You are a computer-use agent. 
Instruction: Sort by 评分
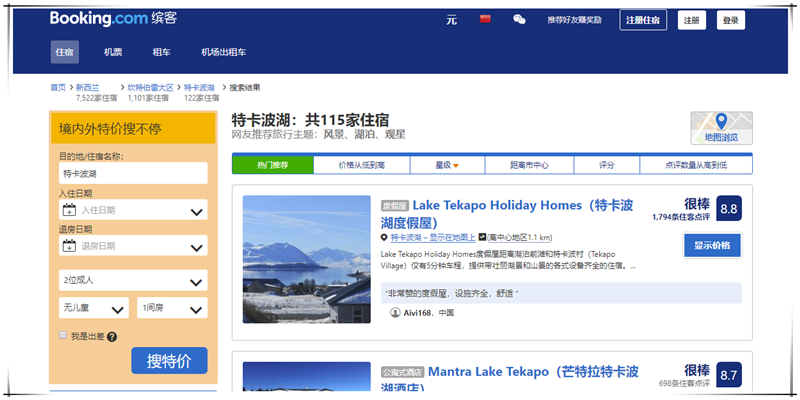[x=607, y=165]
